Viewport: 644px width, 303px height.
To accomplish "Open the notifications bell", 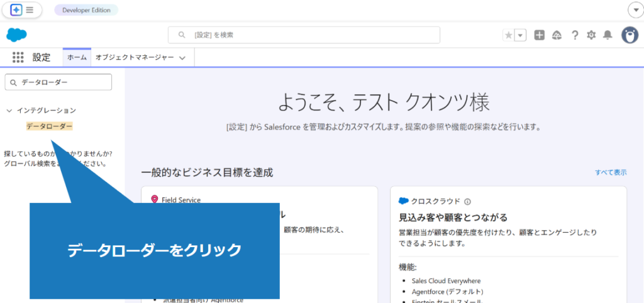I will click(x=607, y=35).
